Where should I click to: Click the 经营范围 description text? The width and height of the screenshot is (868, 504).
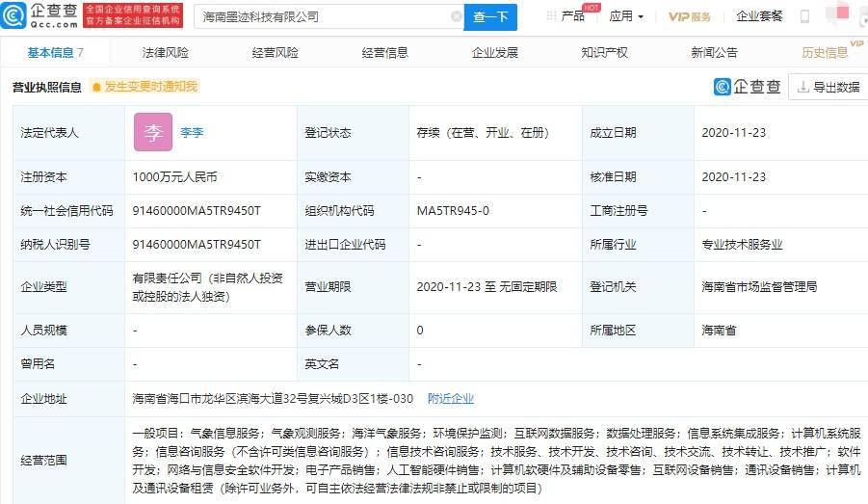[x=496, y=461]
